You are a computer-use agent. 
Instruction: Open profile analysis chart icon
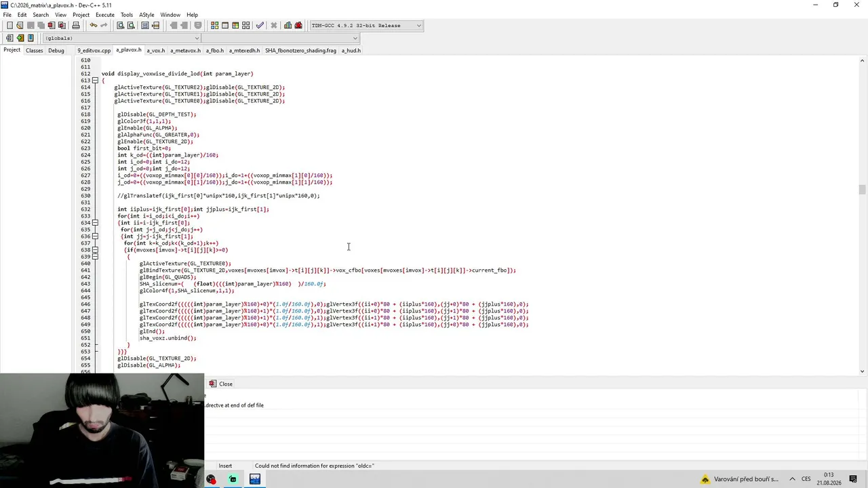(288, 26)
